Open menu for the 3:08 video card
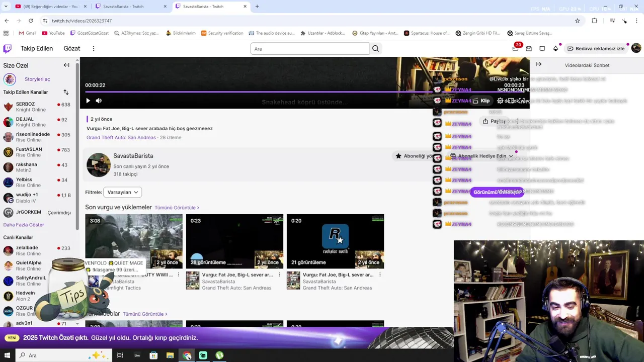644x362 pixels. tap(178, 275)
